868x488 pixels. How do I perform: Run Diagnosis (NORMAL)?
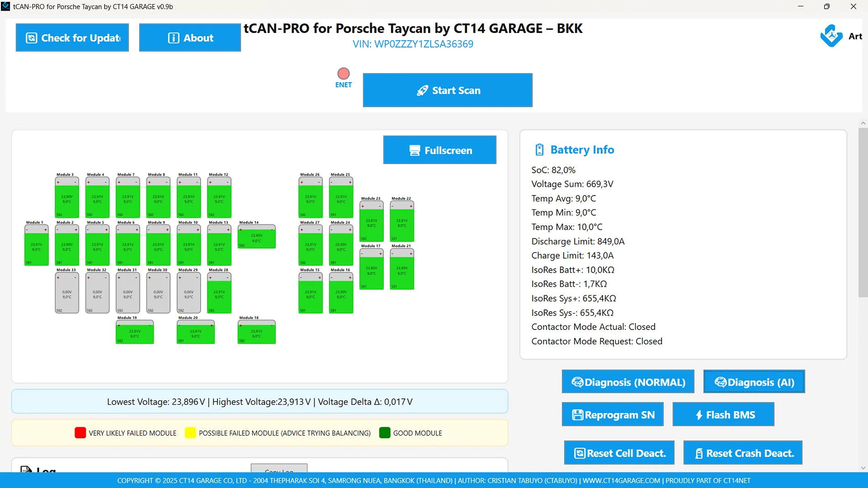pyautogui.click(x=628, y=382)
